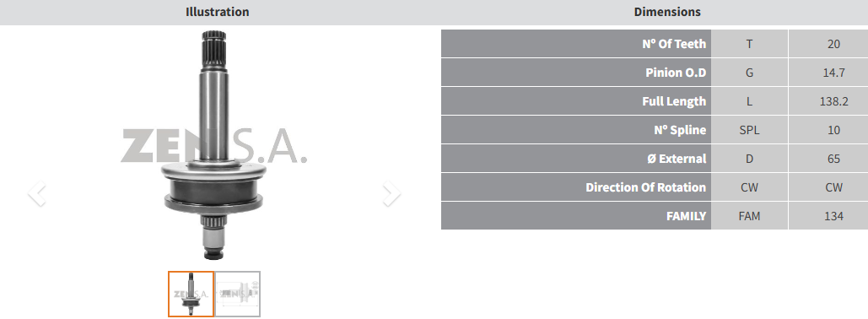Select the N° Spline row label
Viewport: 868px width, 319px height.
[x=680, y=130]
